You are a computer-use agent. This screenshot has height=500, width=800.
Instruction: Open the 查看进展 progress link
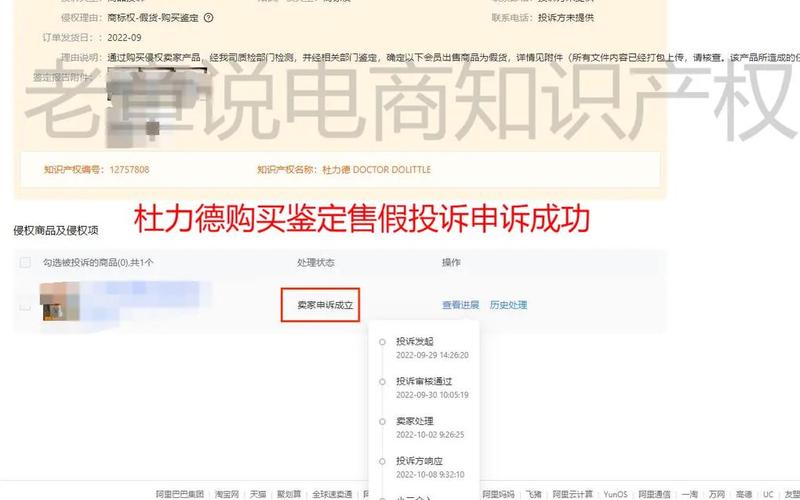tap(460, 305)
